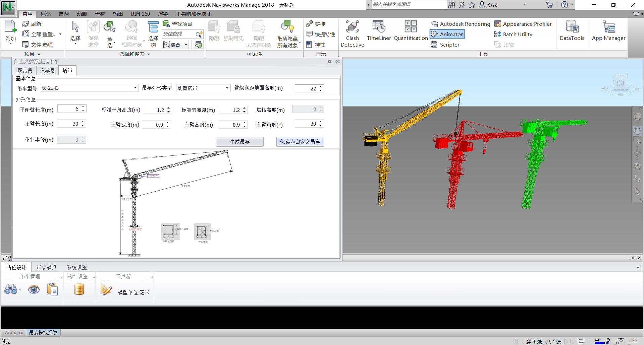Open the crane shape type (吊车外形类型) dropdown
This screenshot has height=345, width=644.
(x=227, y=88)
